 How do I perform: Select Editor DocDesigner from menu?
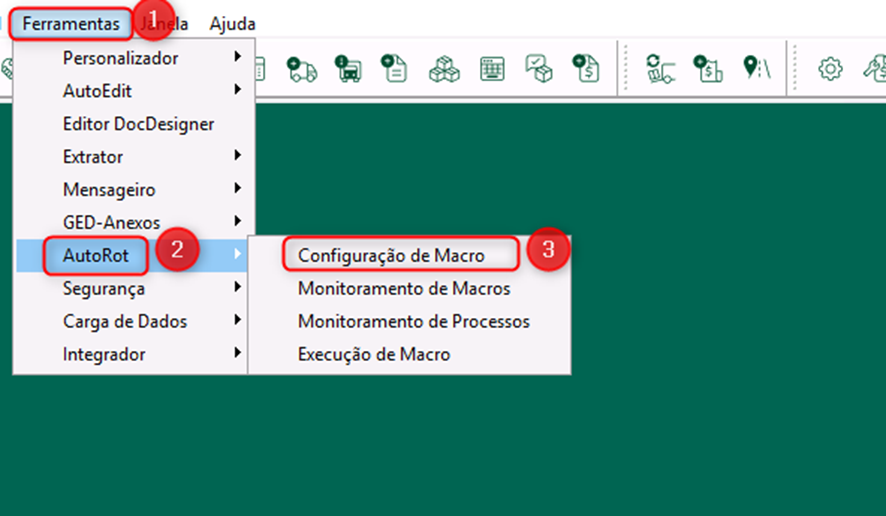click(x=134, y=124)
